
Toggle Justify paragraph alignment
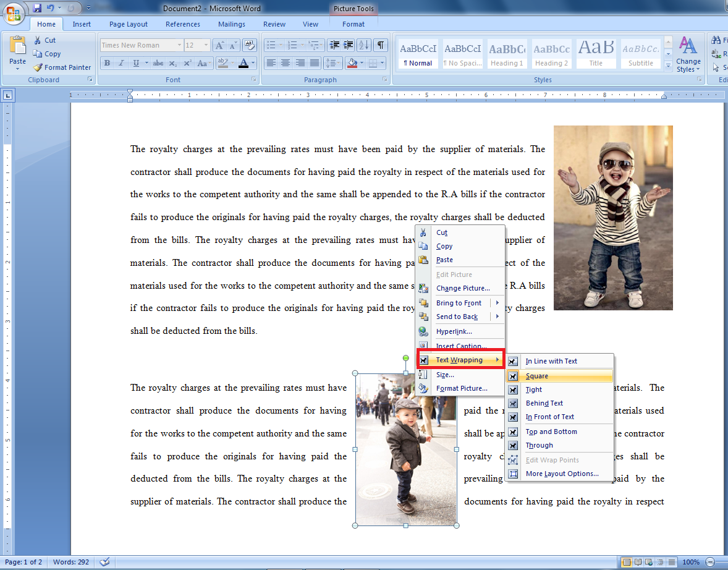pyautogui.click(x=315, y=62)
